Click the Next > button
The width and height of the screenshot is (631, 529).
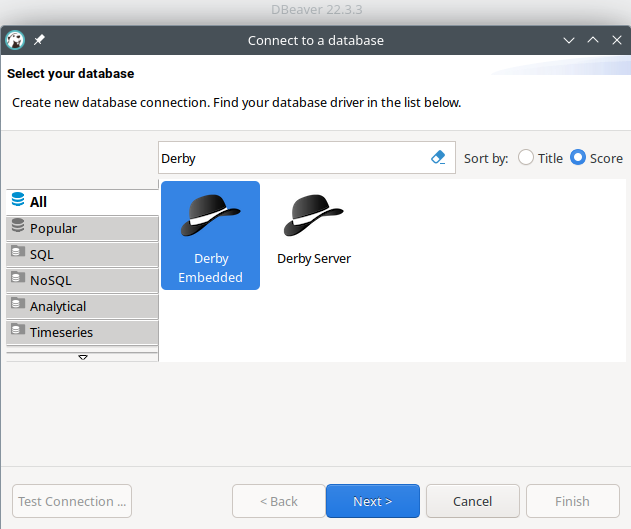[x=373, y=501]
